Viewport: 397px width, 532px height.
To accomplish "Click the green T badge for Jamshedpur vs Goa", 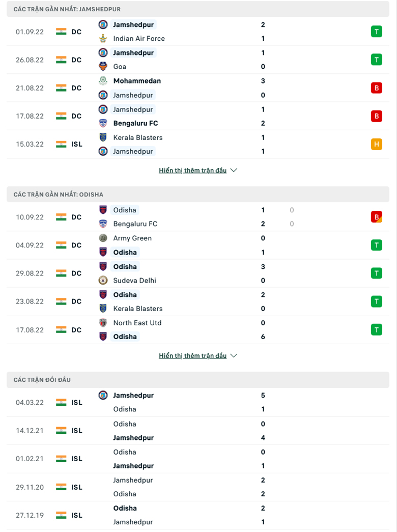I will point(376,60).
